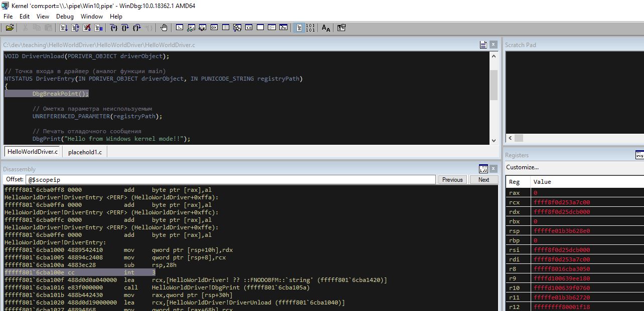Float the Disassembly window via its title icon
644x311 pixels.
483,168
